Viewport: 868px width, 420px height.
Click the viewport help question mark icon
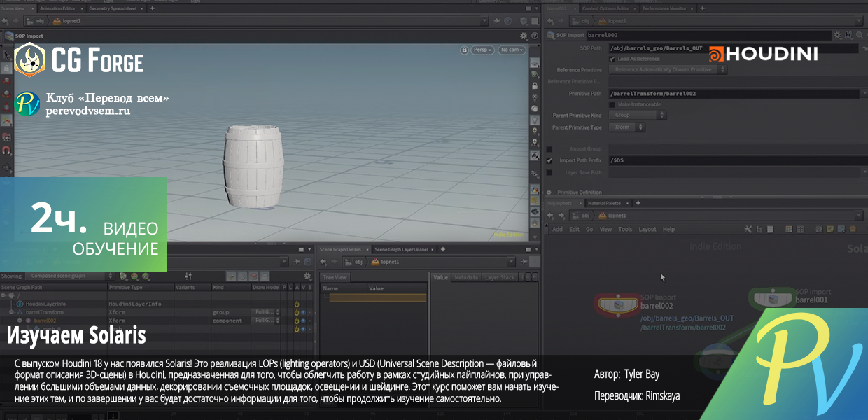point(533,35)
